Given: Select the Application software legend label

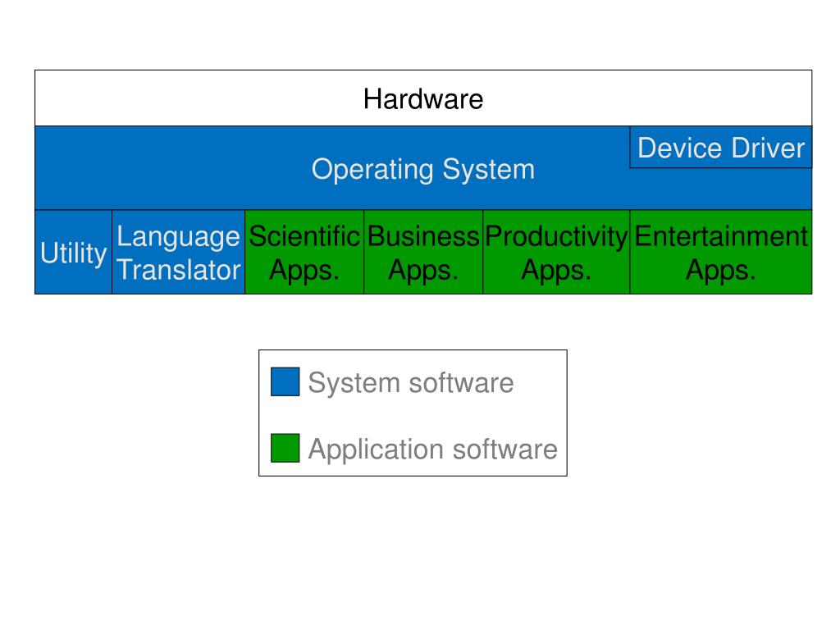Looking at the screenshot, I should (x=433, y=449).
